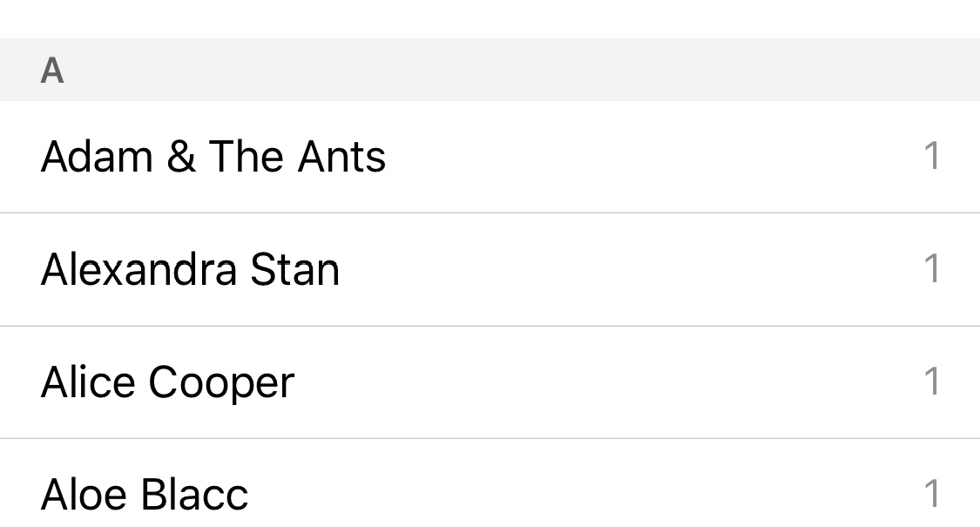
Task: Select Alexandra Stan from the list
Action: coord(190,269)
